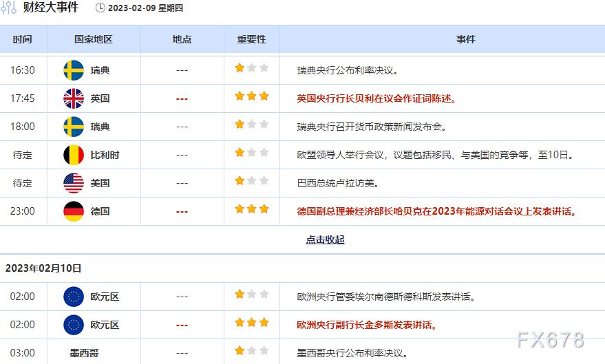Image resolution: width=605 pixels, height=364 pixels.
Task: Click the 16:30 time cell
Action: point(23,70)
